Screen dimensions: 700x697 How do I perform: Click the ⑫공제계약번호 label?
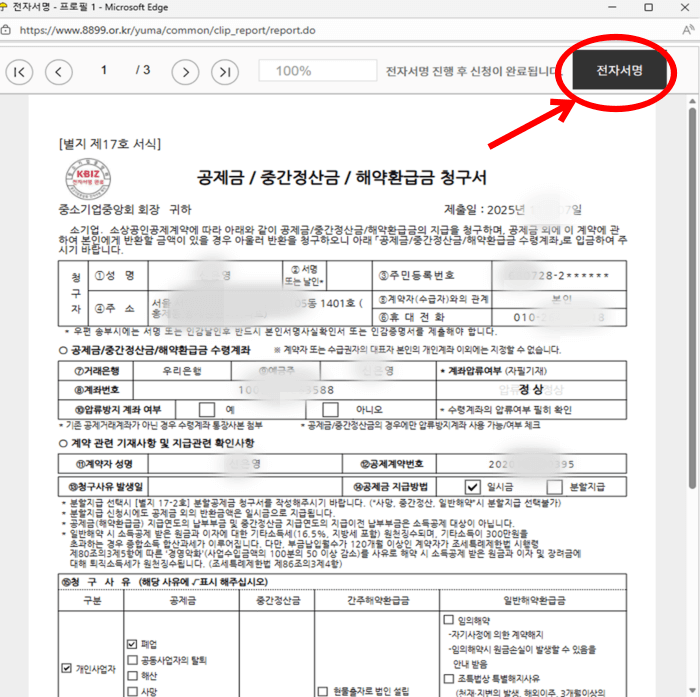(392, 464)
